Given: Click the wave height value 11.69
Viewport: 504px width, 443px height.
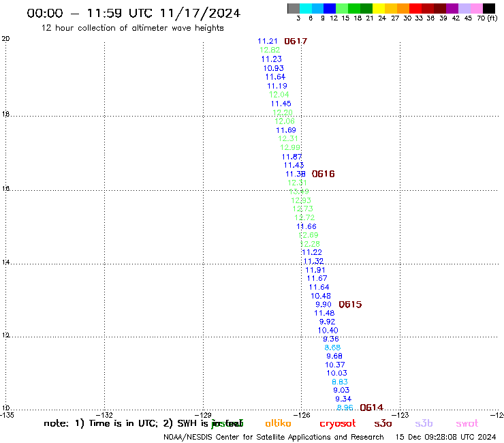Looking at the screenshot, I should click(286, 130).
